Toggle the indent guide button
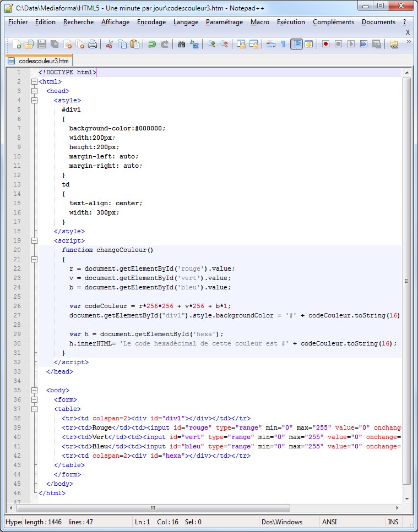The height and width of the screenshot is (532, 418). [x=296, y=45]
